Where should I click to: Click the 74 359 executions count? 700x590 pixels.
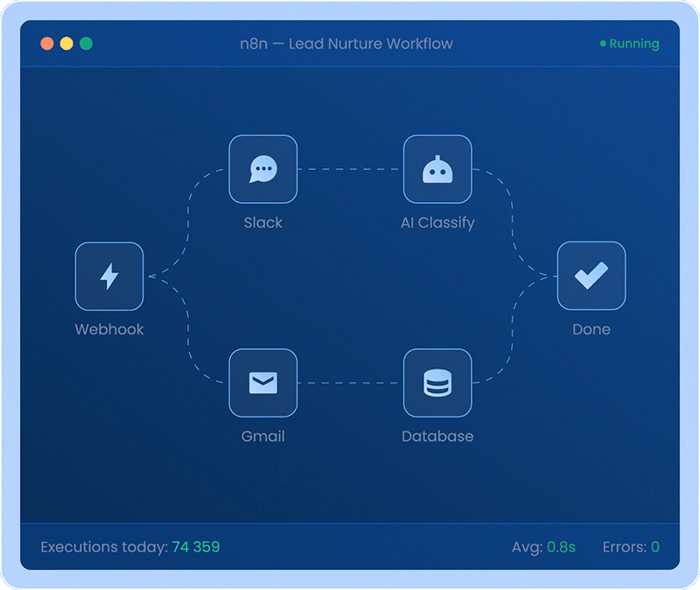tap(195, 547)
